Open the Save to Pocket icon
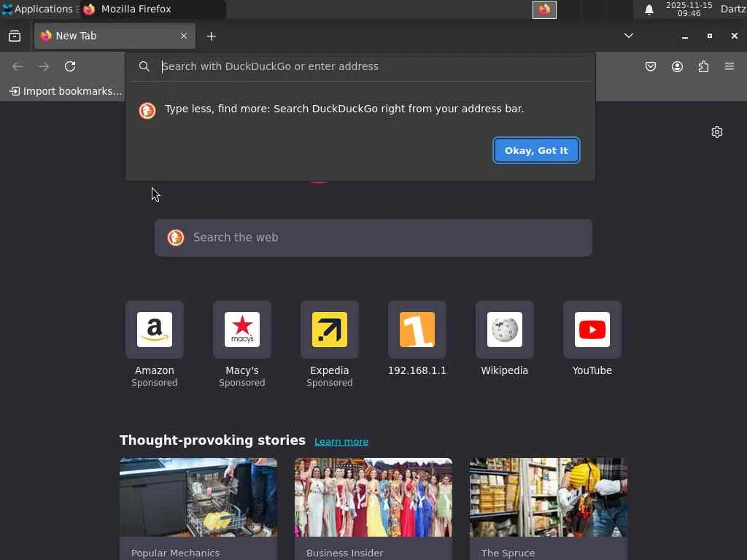Viewport: 747px width, 560px height. pyautogui.click(x=651, y=66)
